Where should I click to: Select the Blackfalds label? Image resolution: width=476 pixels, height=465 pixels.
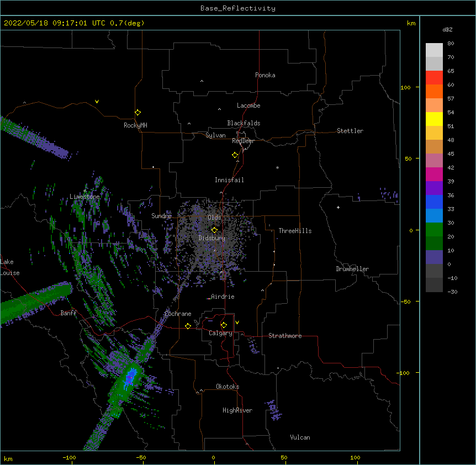pyautogui.click(x=244, y=123)
